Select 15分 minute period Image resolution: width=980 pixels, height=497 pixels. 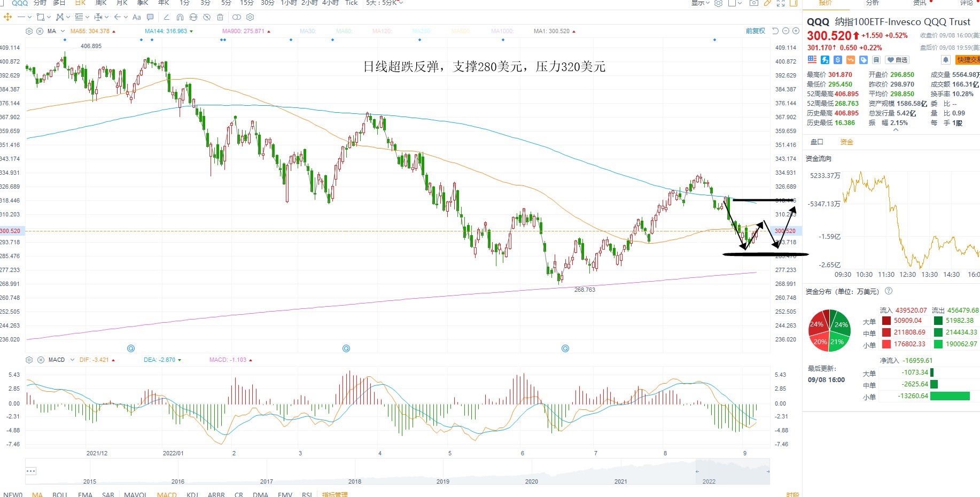coord(247,3)
